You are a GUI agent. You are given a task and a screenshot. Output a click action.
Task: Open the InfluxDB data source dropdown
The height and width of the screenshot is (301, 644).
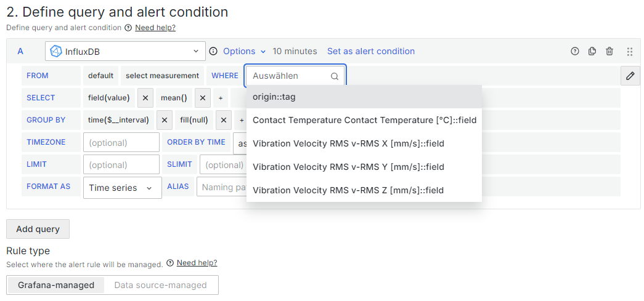coord(125,52)
